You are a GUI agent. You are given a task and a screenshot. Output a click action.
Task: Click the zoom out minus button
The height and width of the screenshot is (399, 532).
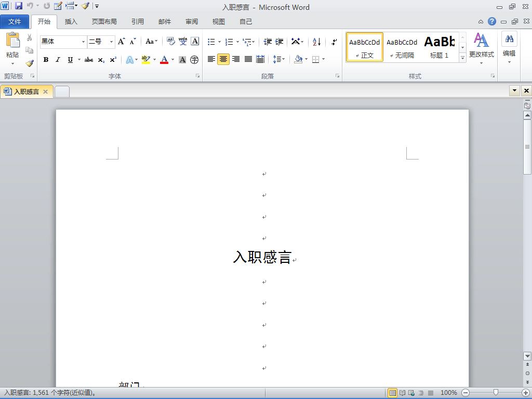(466, 393)
